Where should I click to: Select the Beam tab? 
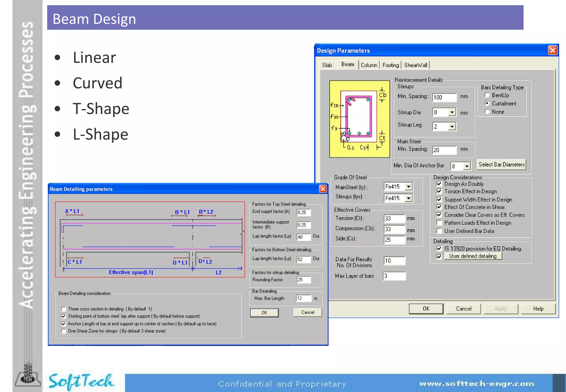point(348,64)
